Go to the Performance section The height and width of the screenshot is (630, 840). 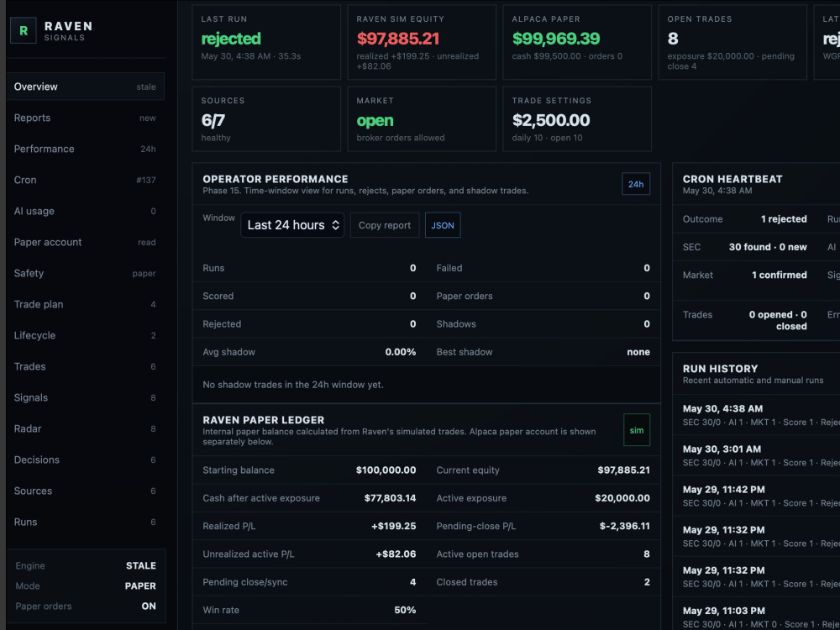click(85, 149)
